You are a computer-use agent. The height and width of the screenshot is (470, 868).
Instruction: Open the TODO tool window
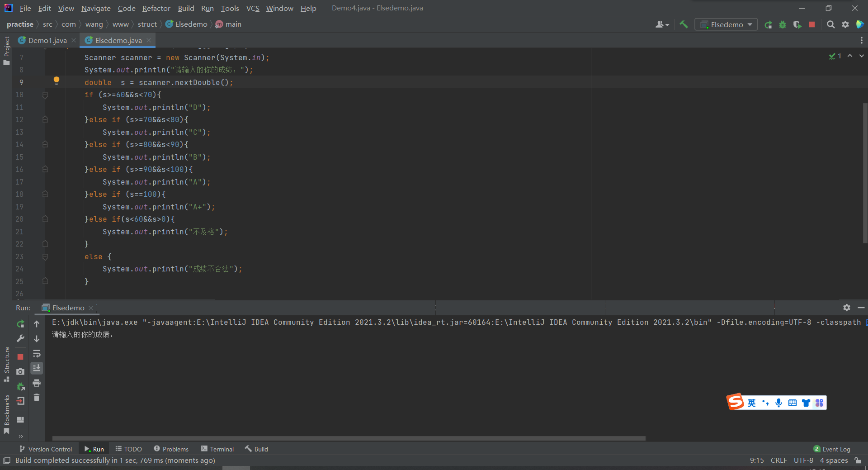(x=128, y=449)
